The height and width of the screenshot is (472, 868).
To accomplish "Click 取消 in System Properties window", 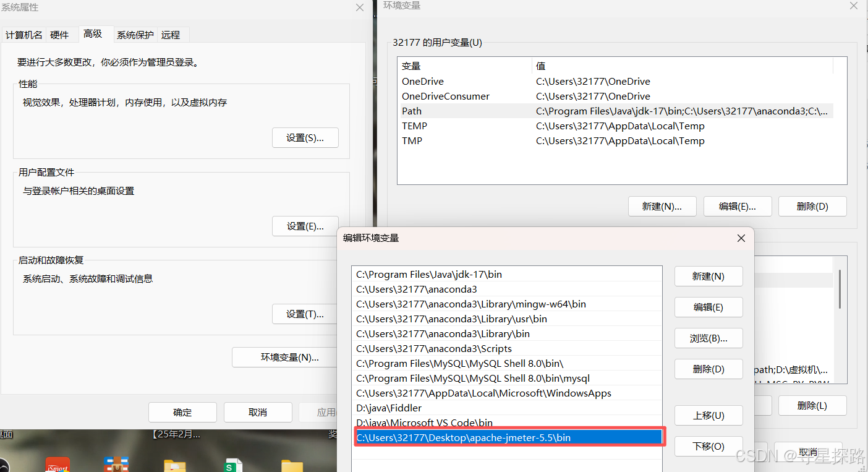I will (258, 412).
